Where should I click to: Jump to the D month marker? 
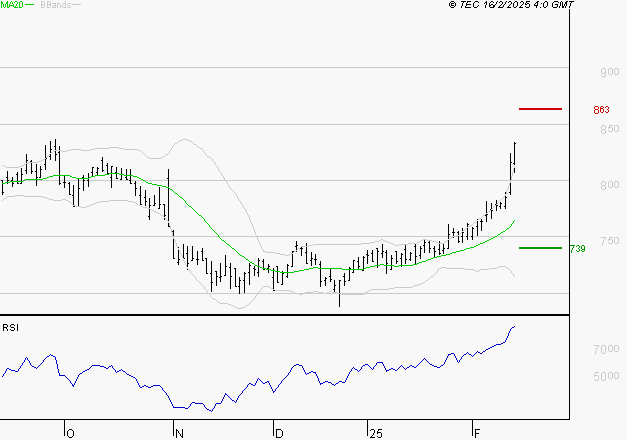279,433
